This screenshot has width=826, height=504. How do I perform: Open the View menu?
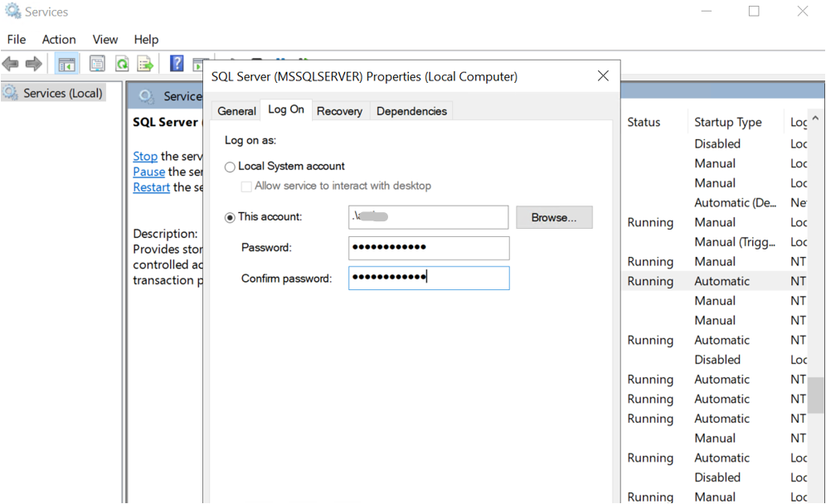(x=105, y=40)
